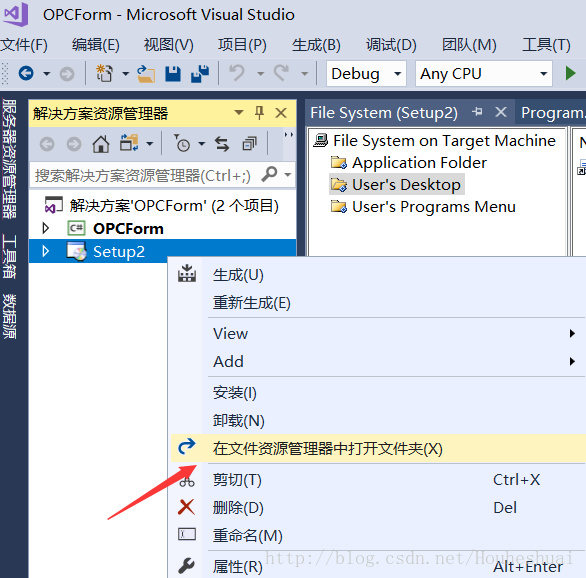Open the 工具(T) menu
Image resolution: width=586 pixels, height=578 pixels.
click(x=546, y=45)
